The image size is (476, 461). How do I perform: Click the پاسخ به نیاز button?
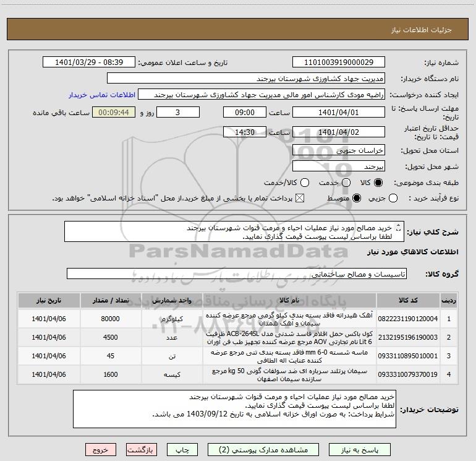pyautogui.click(x=360, y=450)
